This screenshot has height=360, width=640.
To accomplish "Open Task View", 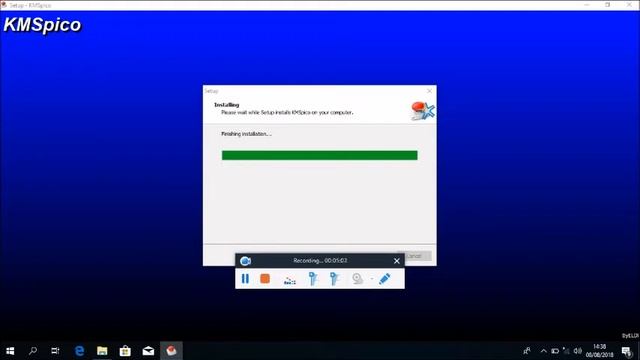I will coord(55,351).
